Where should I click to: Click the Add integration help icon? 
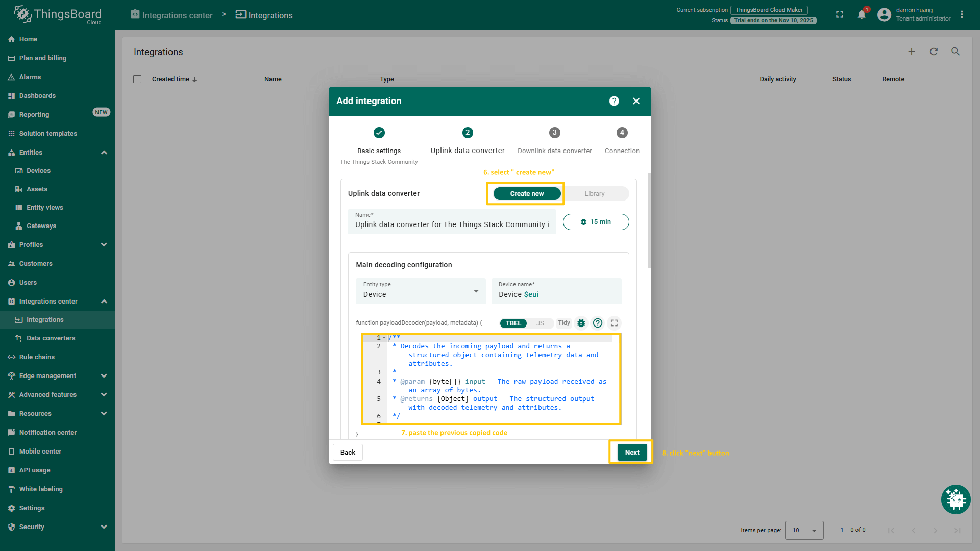click(614, 101)
